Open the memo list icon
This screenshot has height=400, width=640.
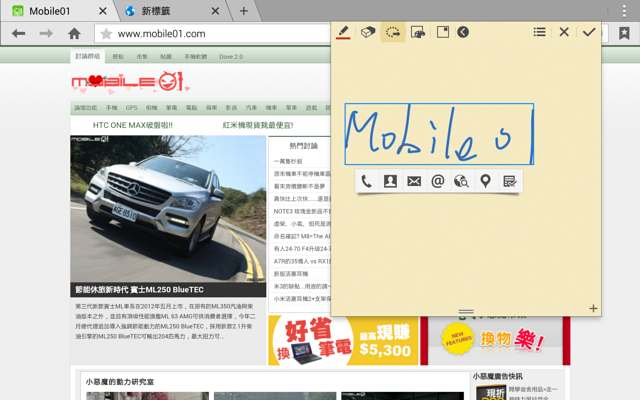pyautogui.click(x=539, y=32)
